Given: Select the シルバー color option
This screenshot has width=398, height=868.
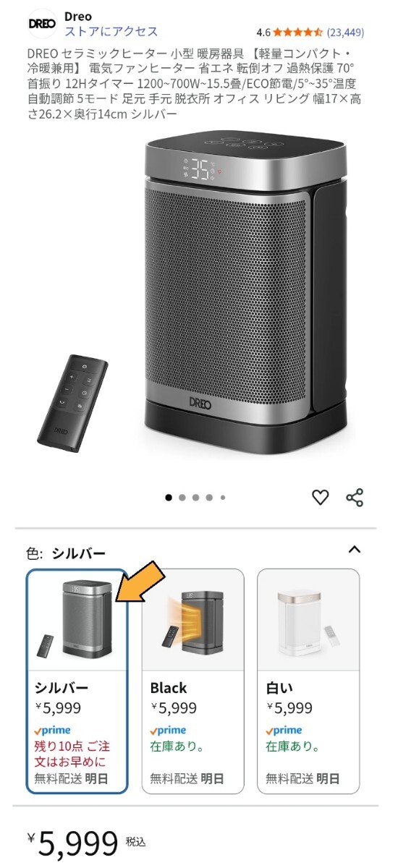Looking at the screenshot, I should pyautogui.click(x=77, y=681).
